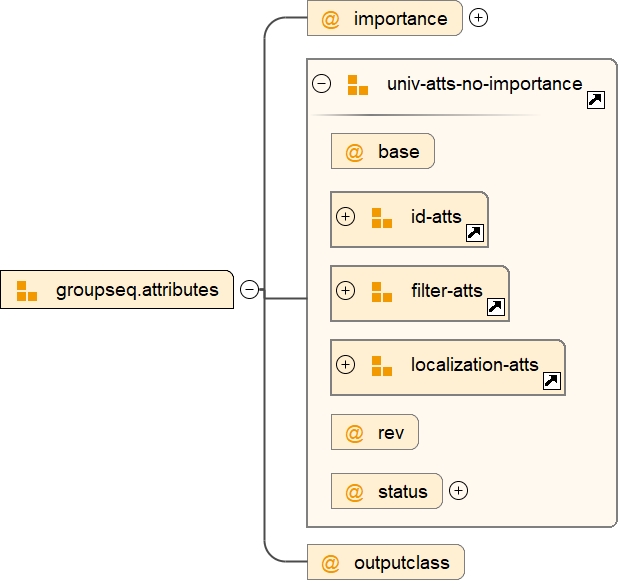
Task: Follow the localization-atts reference arrow icon
Action: coord(552,381)
